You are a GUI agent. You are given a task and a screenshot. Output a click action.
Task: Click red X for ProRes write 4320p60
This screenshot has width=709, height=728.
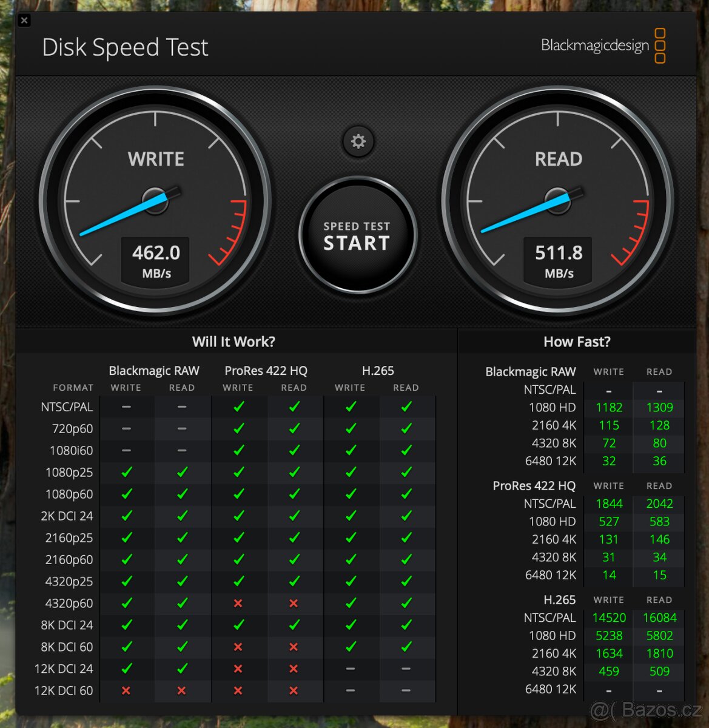(x=238, y=603)
